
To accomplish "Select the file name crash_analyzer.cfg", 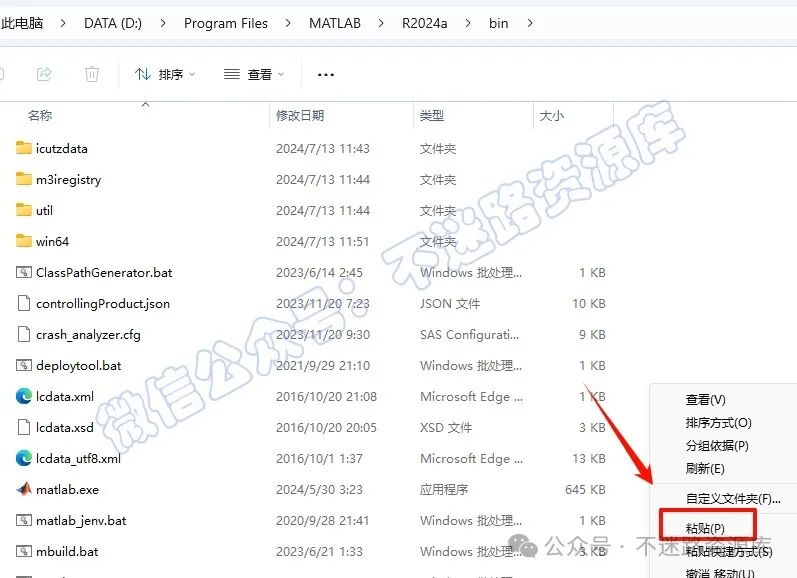I will (88, 334).
